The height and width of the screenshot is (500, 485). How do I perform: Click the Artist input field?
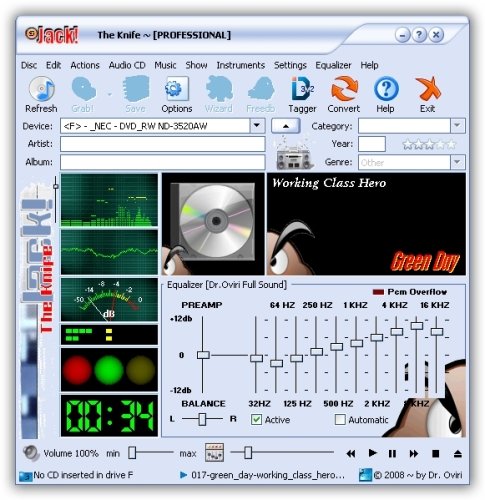click(x=163, y=144)
